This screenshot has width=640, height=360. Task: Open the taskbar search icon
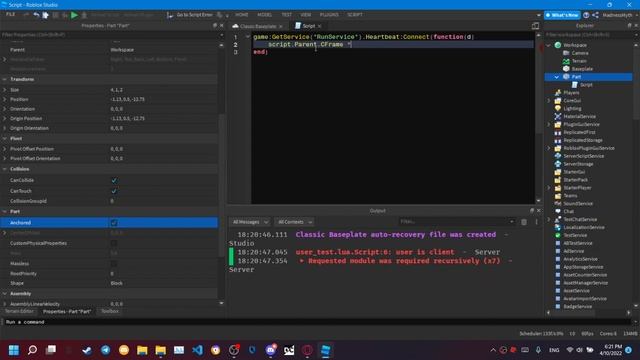coord(32,350)
